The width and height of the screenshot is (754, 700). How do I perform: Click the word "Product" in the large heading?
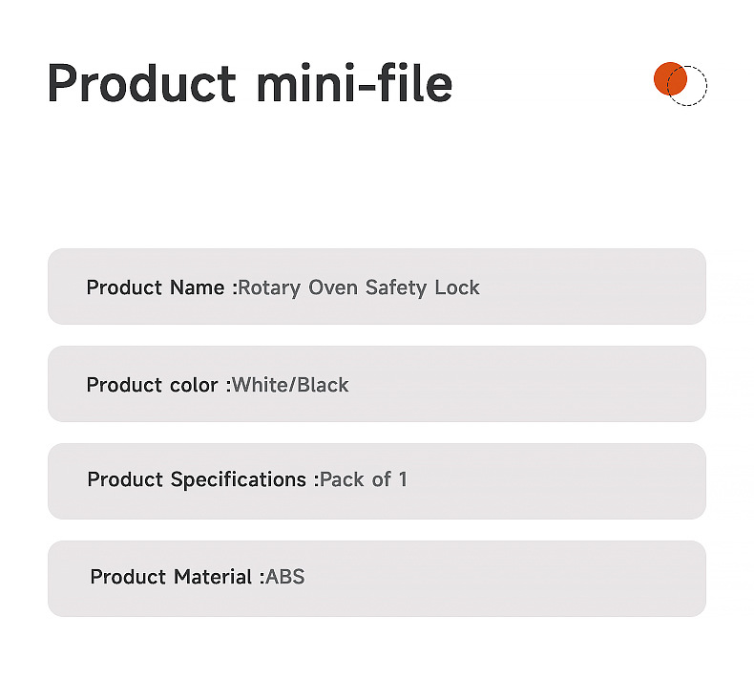coord(141,84)
